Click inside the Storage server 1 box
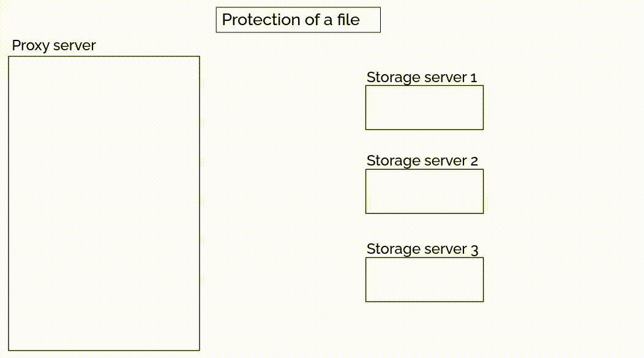The image size is (644, 358). click(x=424, y=107)
